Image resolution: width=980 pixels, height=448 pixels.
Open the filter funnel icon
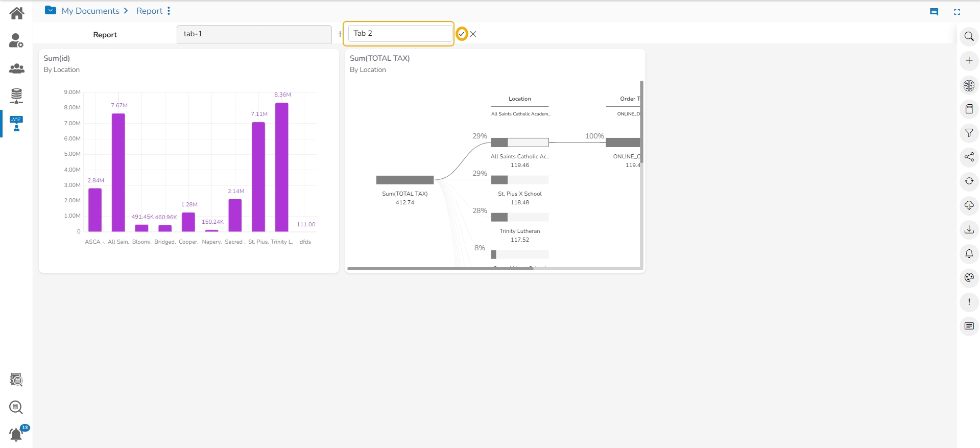pyautogui.click(x=969, y=133)
